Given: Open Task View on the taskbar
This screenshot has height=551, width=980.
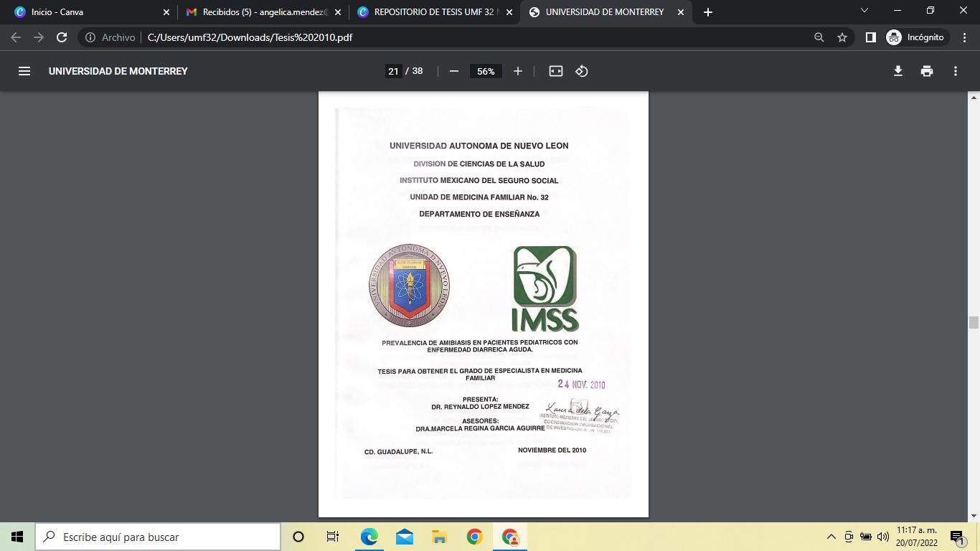Looking at the screenshot, I should coord(333,537).
